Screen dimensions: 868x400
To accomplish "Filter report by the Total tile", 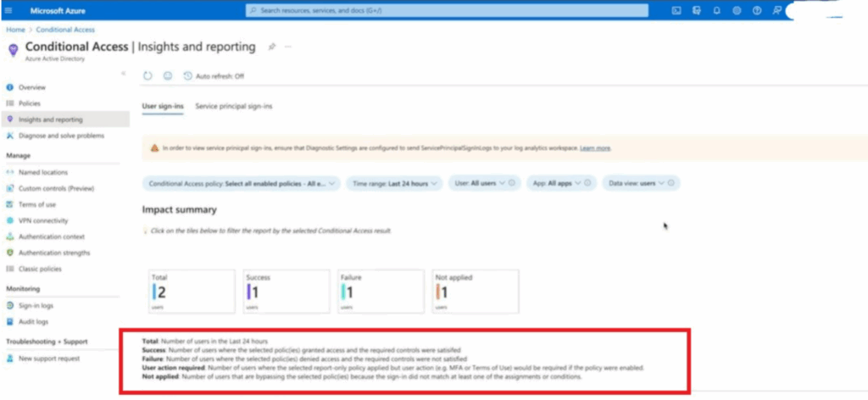I will pyautogui.click(x=192, y=291).
